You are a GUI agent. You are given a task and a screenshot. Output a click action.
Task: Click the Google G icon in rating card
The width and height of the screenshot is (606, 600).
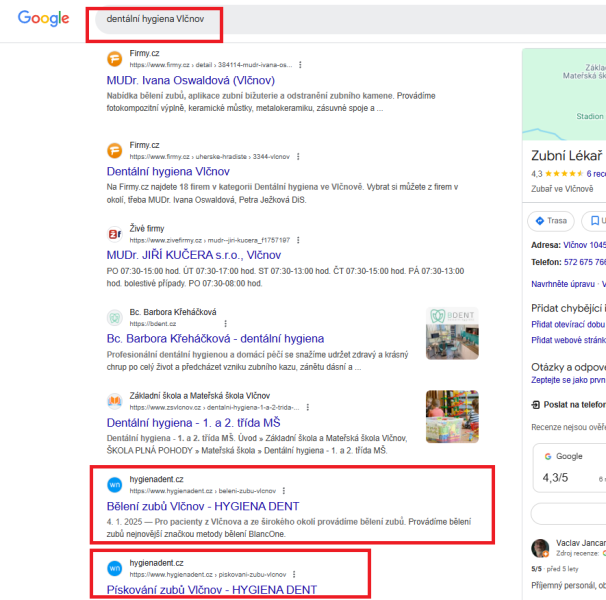[548, 457]
